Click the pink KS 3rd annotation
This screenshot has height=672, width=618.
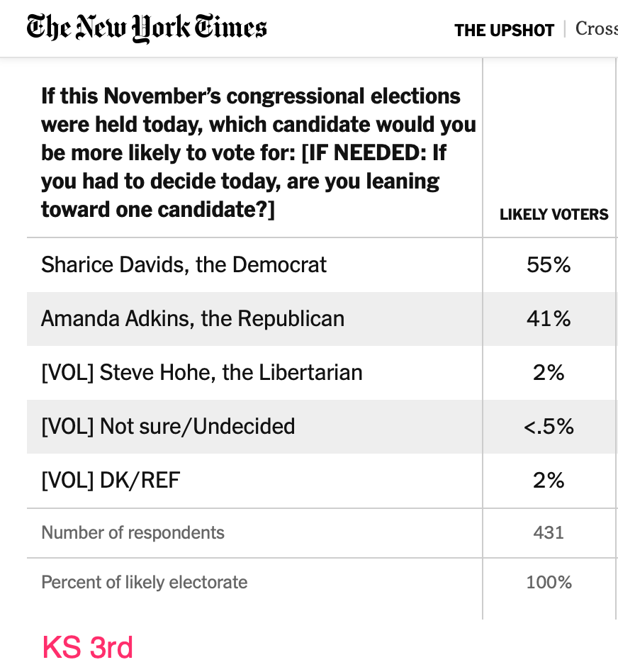87,647
